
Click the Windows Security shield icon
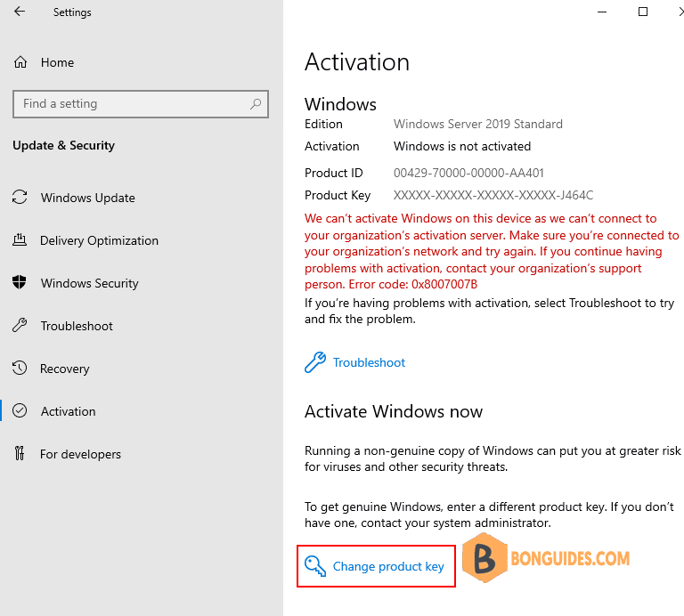20,282
